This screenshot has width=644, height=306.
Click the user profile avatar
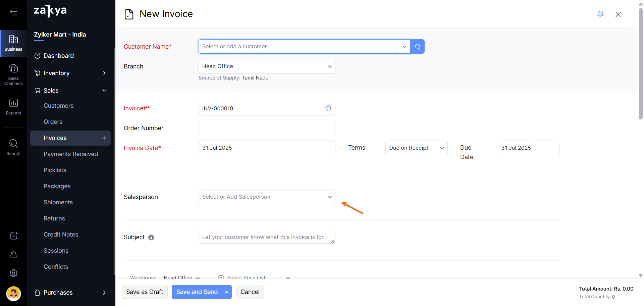(13, 294)
